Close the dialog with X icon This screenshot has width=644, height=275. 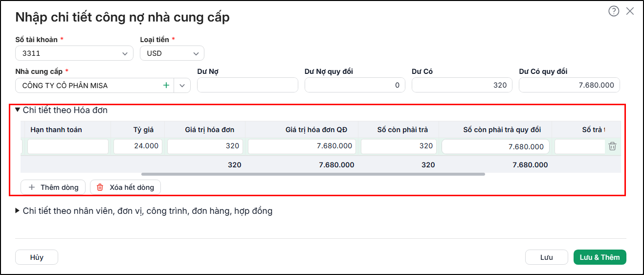pos(630,11)
